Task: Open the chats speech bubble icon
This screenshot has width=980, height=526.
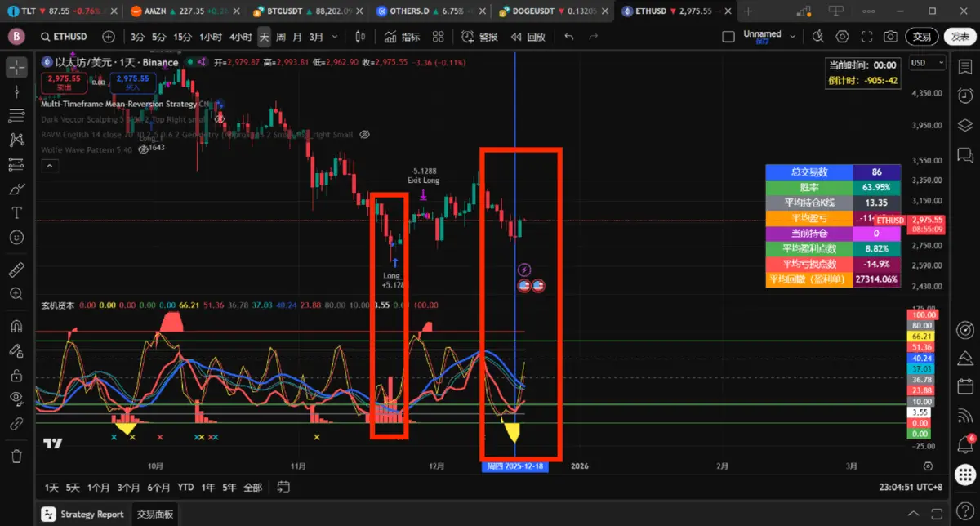Action: coord(964,155)
